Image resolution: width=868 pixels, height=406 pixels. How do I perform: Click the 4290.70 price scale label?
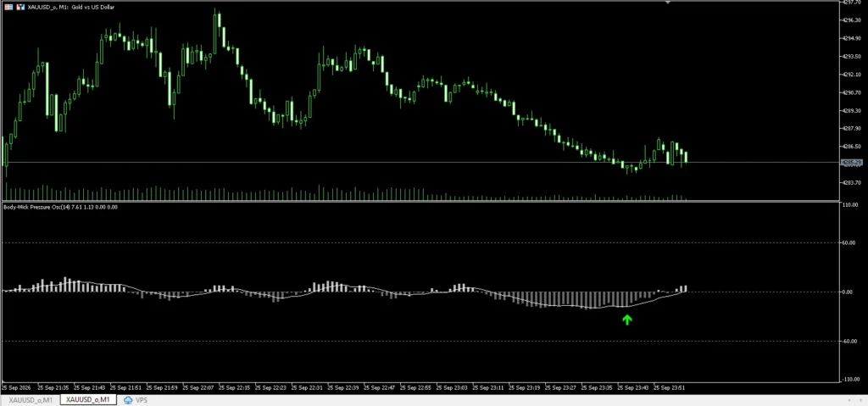pos(851,92)
